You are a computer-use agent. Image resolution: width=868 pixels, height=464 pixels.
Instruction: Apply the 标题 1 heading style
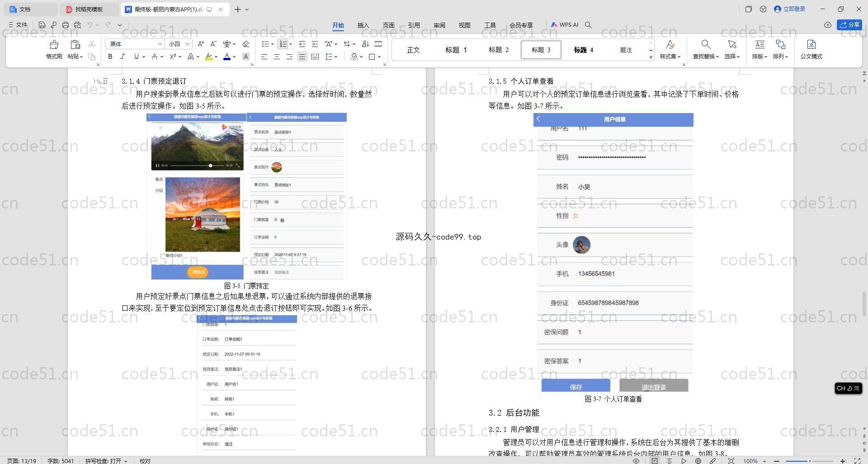[x=456, y=50]
